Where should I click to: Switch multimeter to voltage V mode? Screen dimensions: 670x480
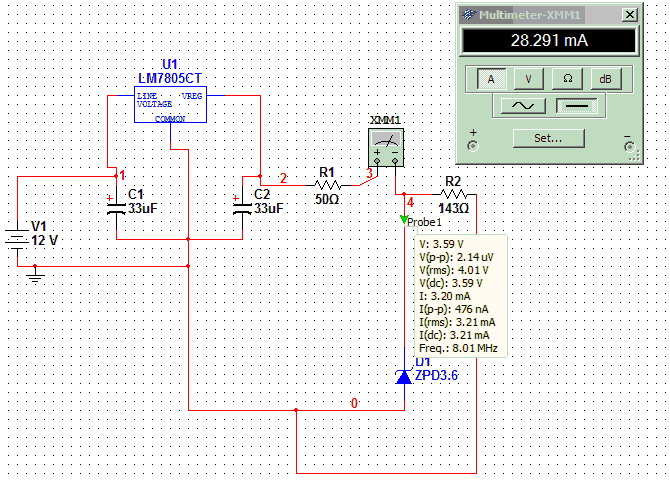529,79
